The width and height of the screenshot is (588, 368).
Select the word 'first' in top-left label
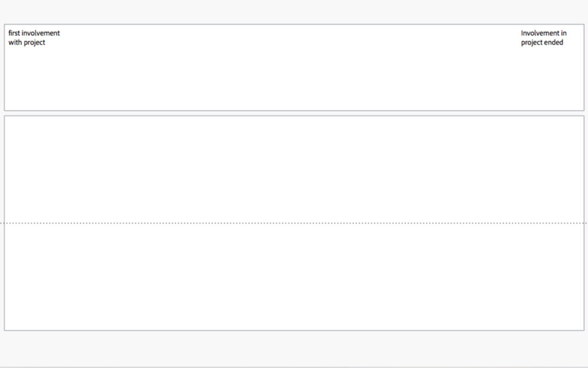pyautogui.click(x=14, y=33)
